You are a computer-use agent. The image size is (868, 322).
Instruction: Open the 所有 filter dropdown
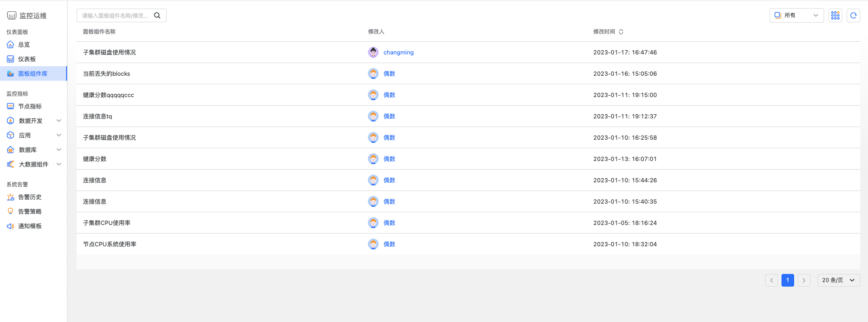pyautogui.click(x=796, y=15)
